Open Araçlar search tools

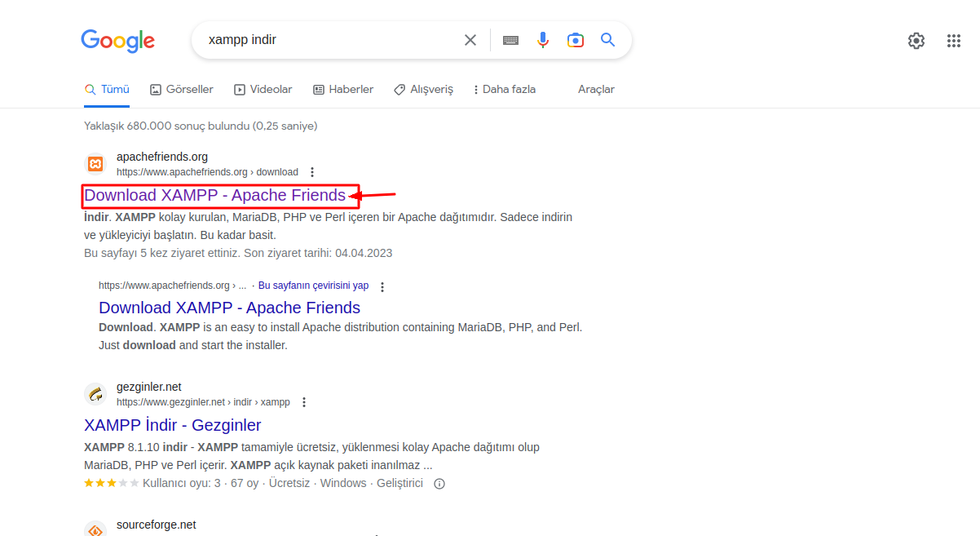point(596,90)
